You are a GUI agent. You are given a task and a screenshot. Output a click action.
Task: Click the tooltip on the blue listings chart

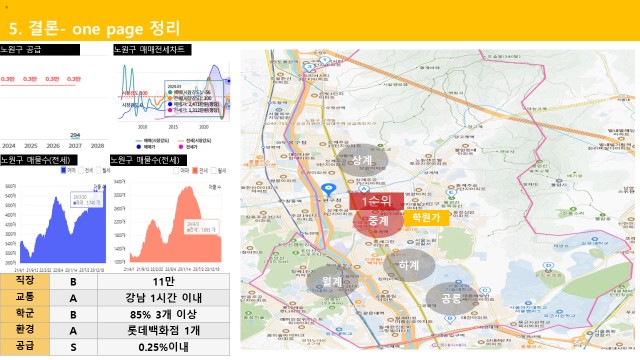86,200
